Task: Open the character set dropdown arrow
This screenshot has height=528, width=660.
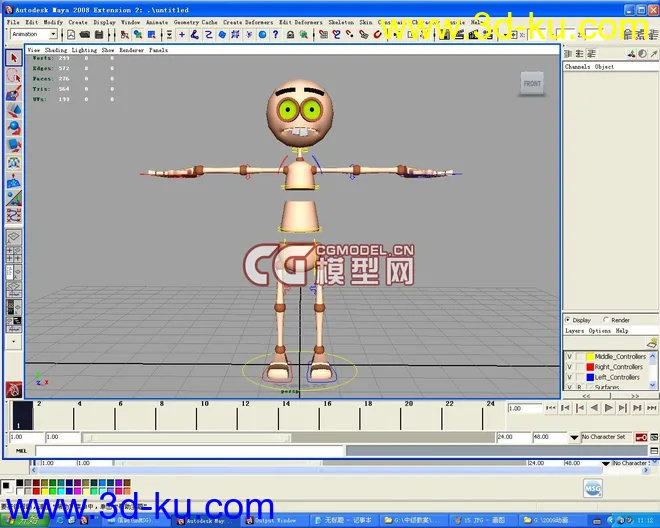Action: point(574,437)
